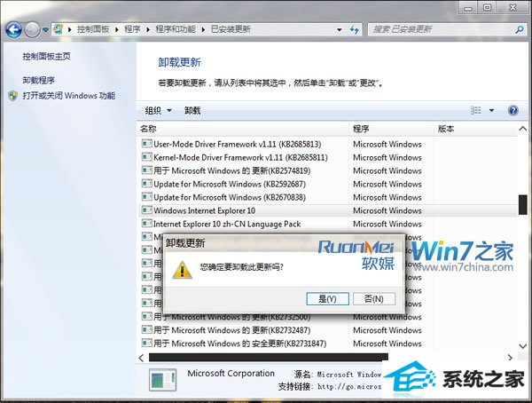The width and height of the screenshot is (532, 403).
Task: Confirm uninstall with 是(Y) button
Action: [327, 299]
